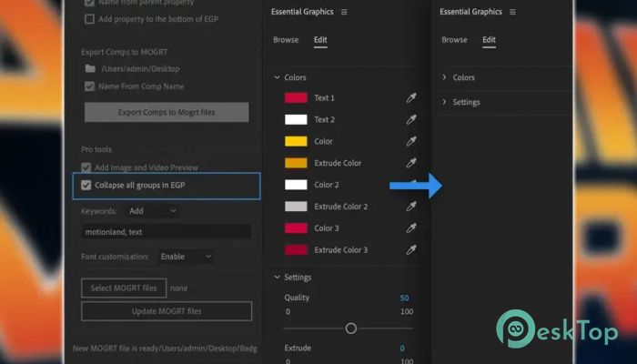
Task: Open the Extrude Color 3 dark red swatch
Action: click(x=296, y=250)
